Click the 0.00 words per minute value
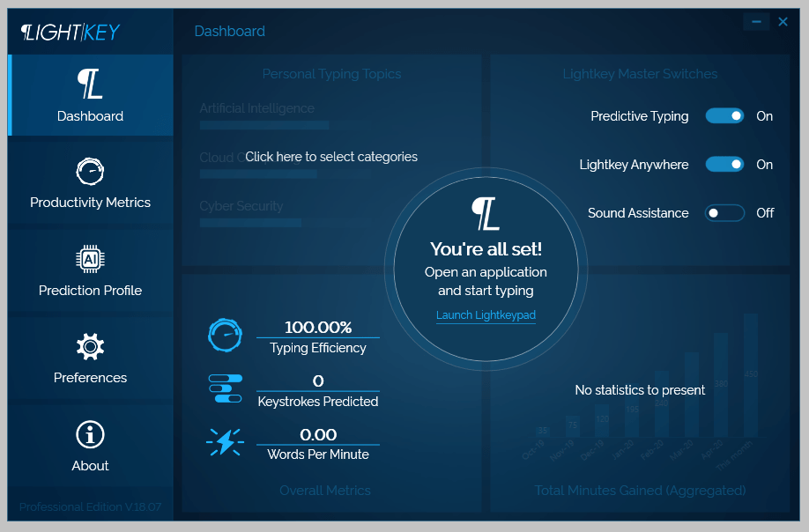The image size is (809, 532). point(318,434)
